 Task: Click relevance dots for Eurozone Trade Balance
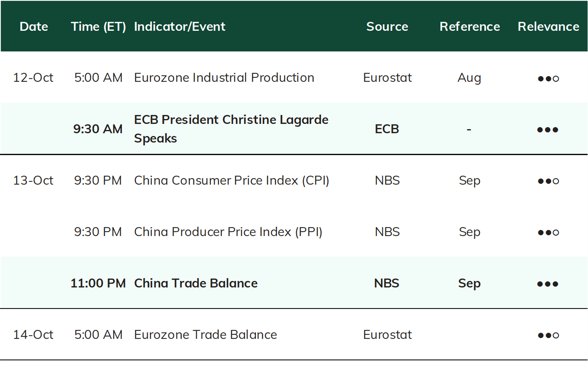pyautogui.click(x=548, y=336)
